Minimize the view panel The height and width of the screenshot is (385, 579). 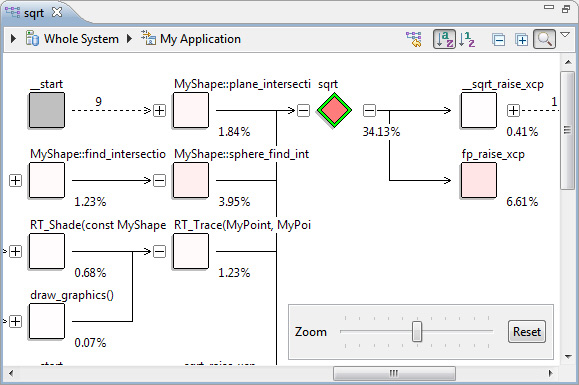(x=549, y=7)
